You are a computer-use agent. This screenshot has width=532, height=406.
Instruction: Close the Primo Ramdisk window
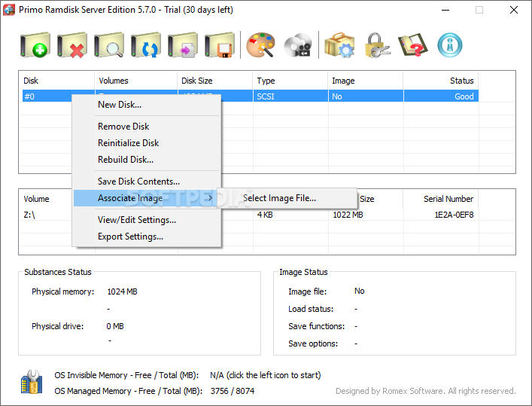(x=514, y=10)
